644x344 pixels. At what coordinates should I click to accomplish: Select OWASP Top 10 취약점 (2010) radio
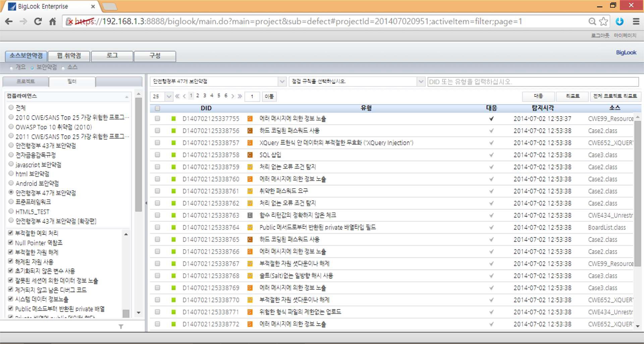pos(11,127)
